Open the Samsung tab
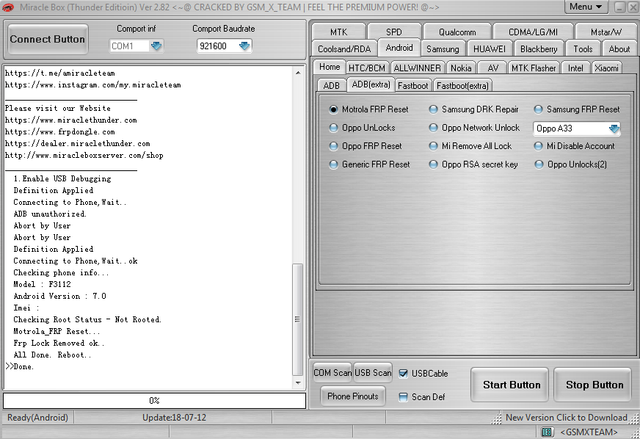640x439 pixels. [x=442, y=49]
